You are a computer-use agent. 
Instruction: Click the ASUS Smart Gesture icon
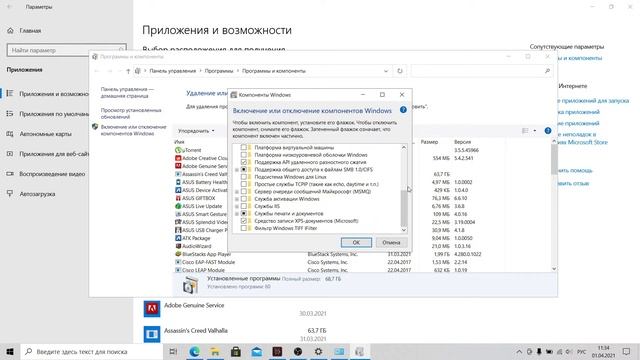click(178, 214)
